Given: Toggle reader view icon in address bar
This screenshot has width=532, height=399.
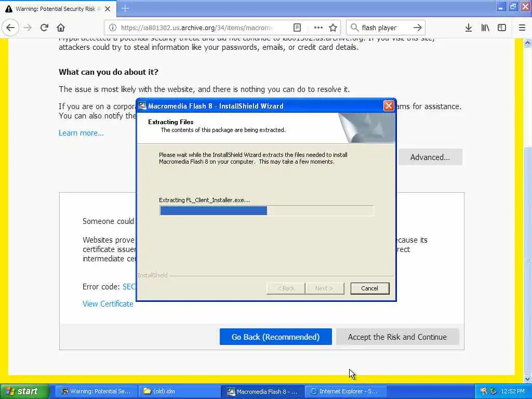Looking at the screenshot, I should pyautogui.click(x=297, y=28).
